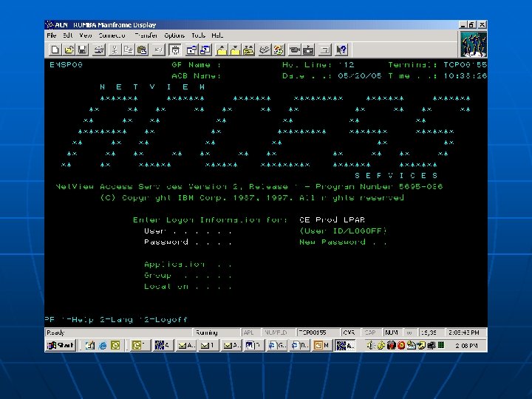532x399 pixels.
Task: Click the "CE Prod LPAR" text
Action: pyautogui.click(x=332, y=219)
